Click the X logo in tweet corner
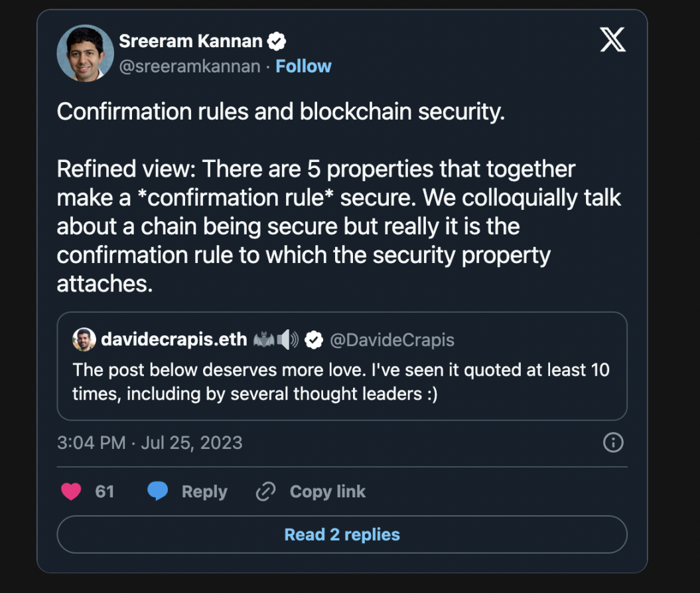This screenshot has width=700, height=593. point(612,41)
